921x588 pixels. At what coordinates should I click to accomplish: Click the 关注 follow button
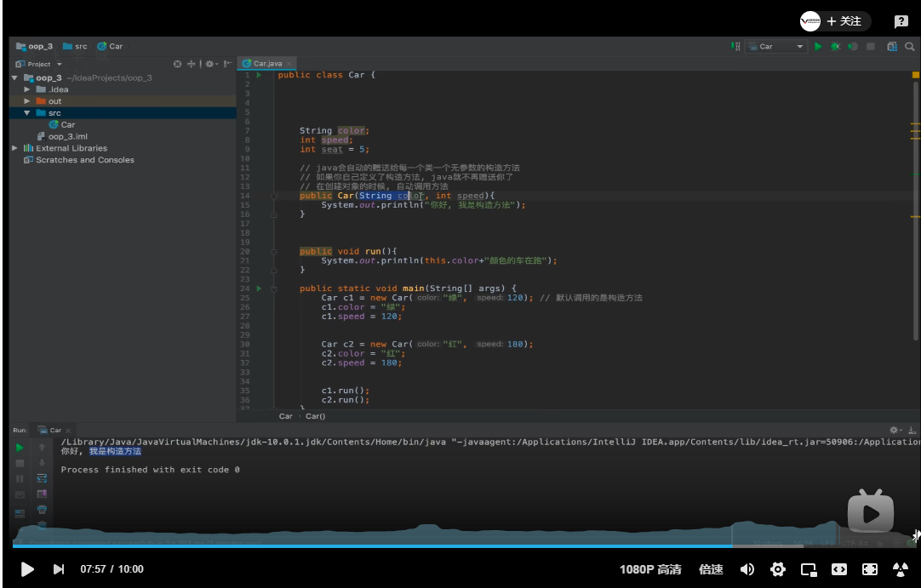[844, 21]
